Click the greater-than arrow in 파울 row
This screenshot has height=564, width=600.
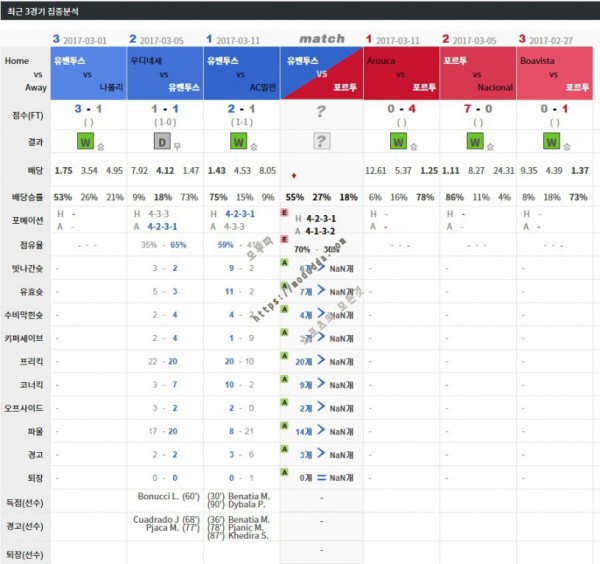(321, 430)
